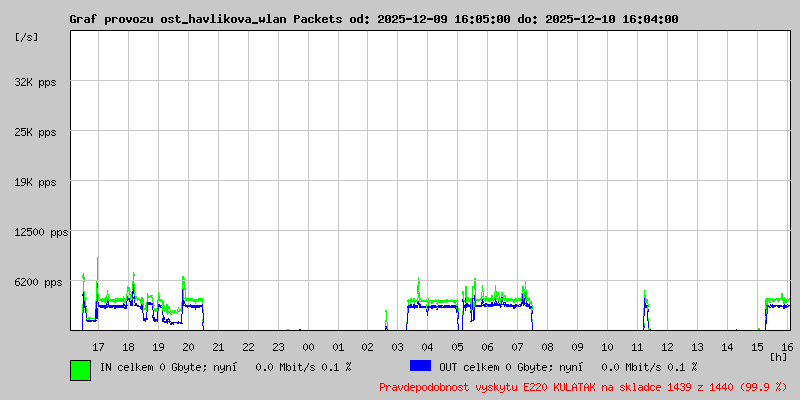Screen dimensions: 800x400
Task: Click the x-axis hour label '07'
Action: click(x=517, y=347)
